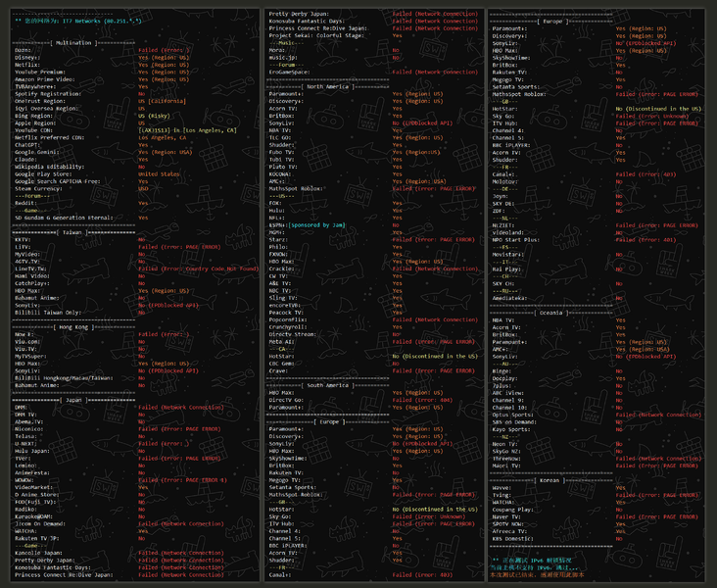Click the 'Claude:' row label

coord(25,160)
